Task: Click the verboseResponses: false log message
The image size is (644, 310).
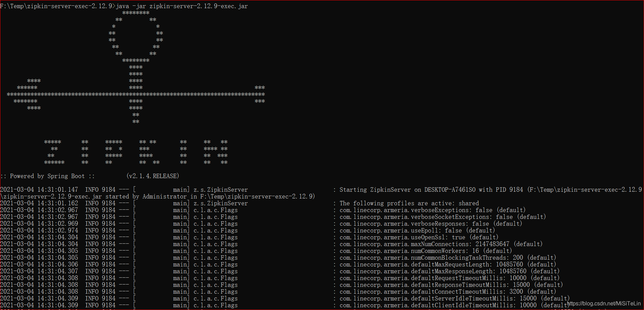Action: [x=431, y=224]
